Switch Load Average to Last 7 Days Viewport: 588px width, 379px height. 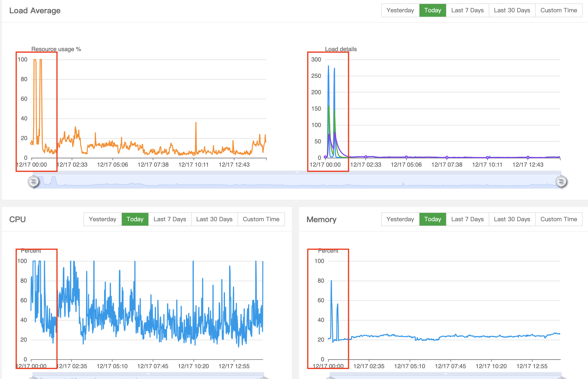[467, 10]
